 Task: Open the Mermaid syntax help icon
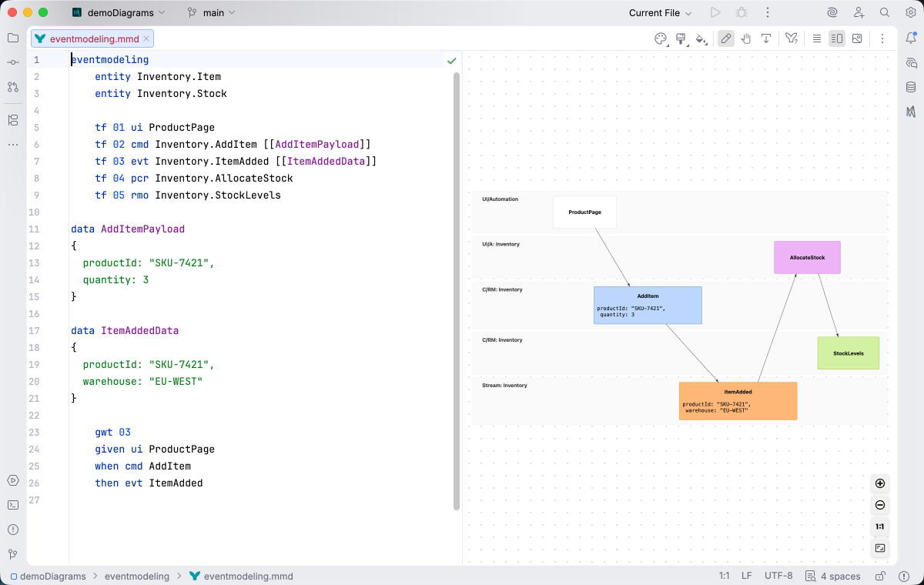point(792,38)
